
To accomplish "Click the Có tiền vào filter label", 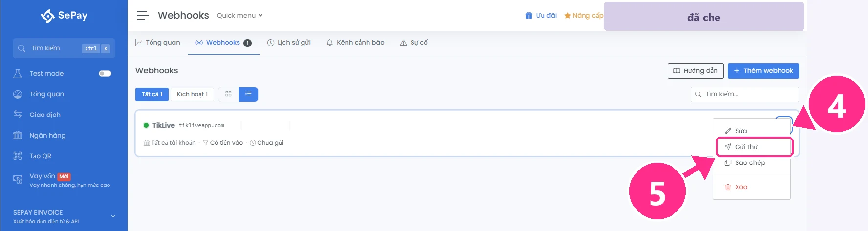I will [223, 143].
